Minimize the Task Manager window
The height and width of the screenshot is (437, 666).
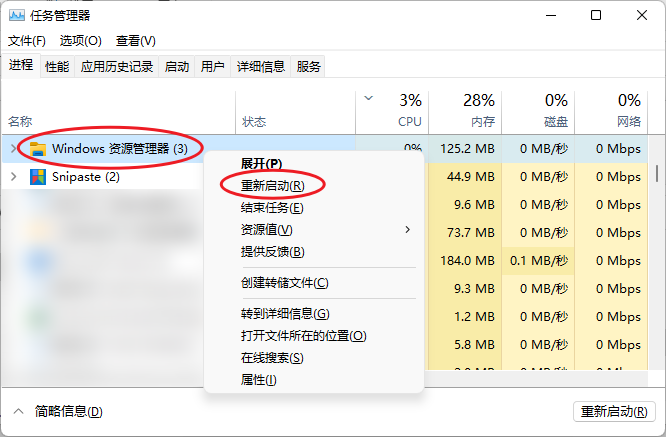point(551,15)
